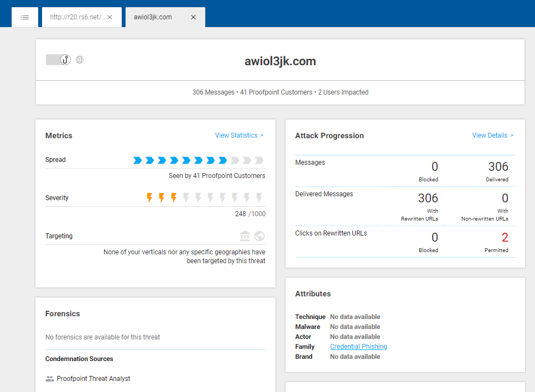Select the awiol3jk.com tab

[153, 17]
